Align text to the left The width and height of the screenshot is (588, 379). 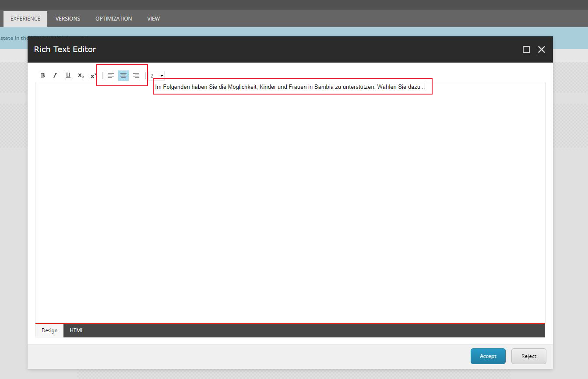[111, 76]
